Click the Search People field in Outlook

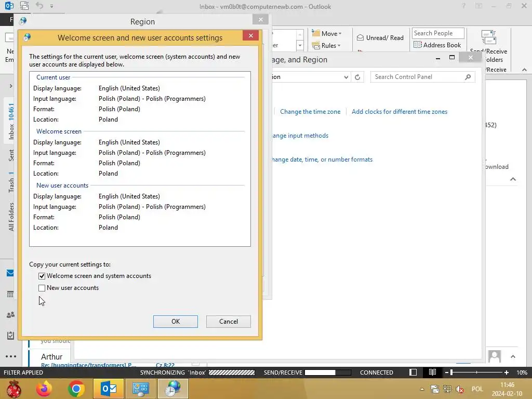[x=438, y=33]
